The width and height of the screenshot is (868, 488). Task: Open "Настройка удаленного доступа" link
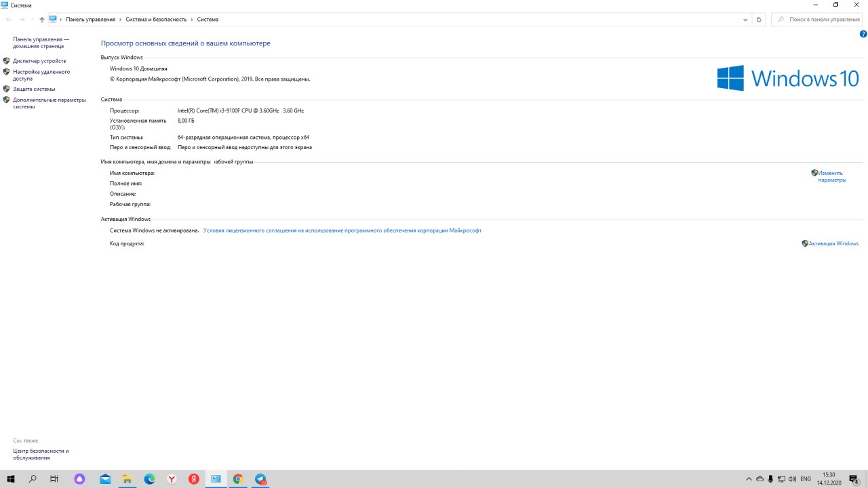tap(41, 75)
